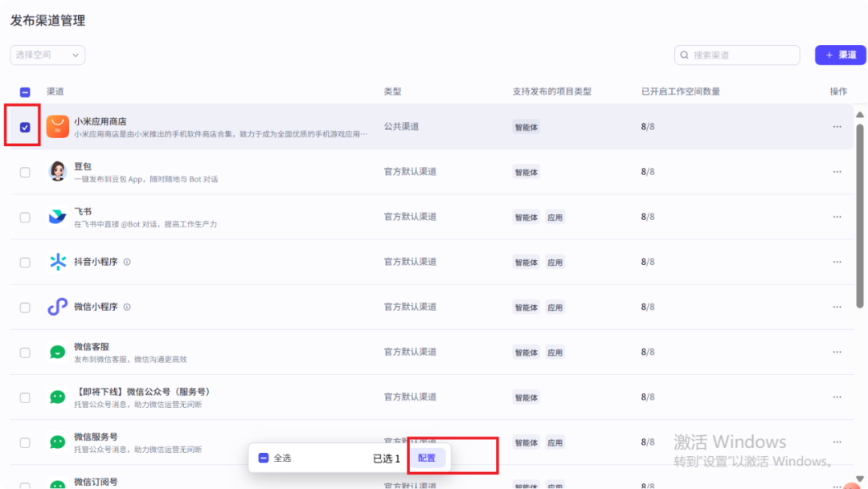Click the 小米应用商店 channel name
868x489 pixels.
[x=100, y=121]
